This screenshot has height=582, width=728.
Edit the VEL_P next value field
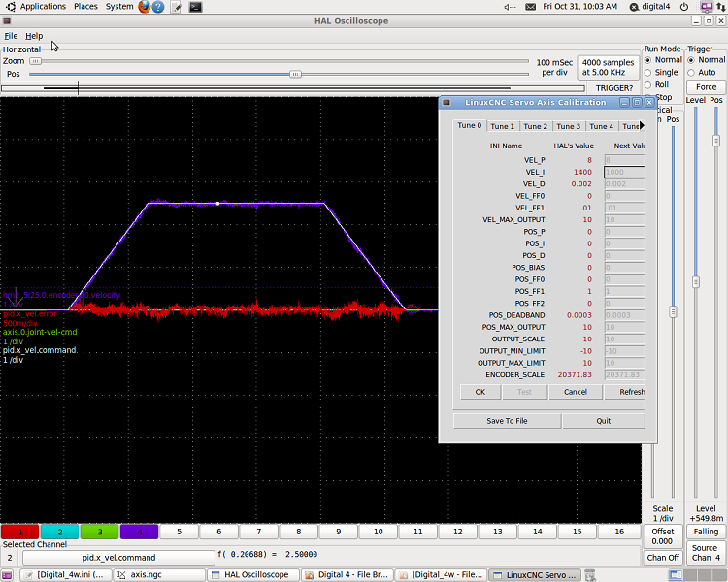pos(624,160)
